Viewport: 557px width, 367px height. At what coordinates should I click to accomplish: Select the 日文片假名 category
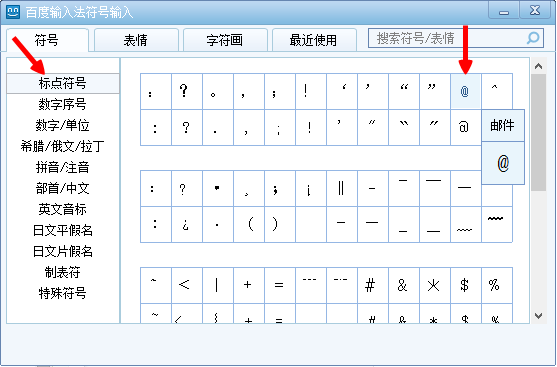tap(63, 252)
